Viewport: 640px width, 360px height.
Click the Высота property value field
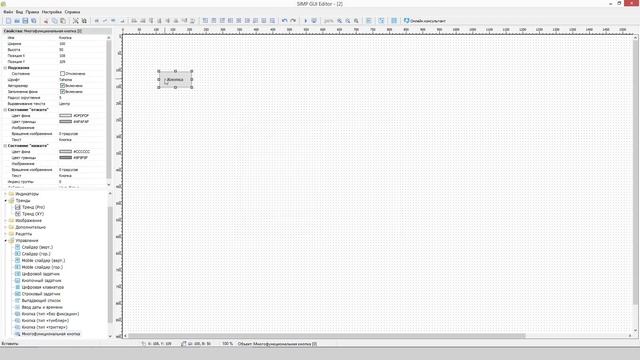(x=82, y=50)
